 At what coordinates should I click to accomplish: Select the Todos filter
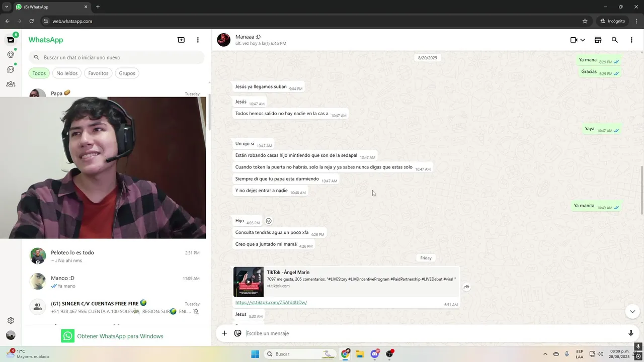(39, 73)
